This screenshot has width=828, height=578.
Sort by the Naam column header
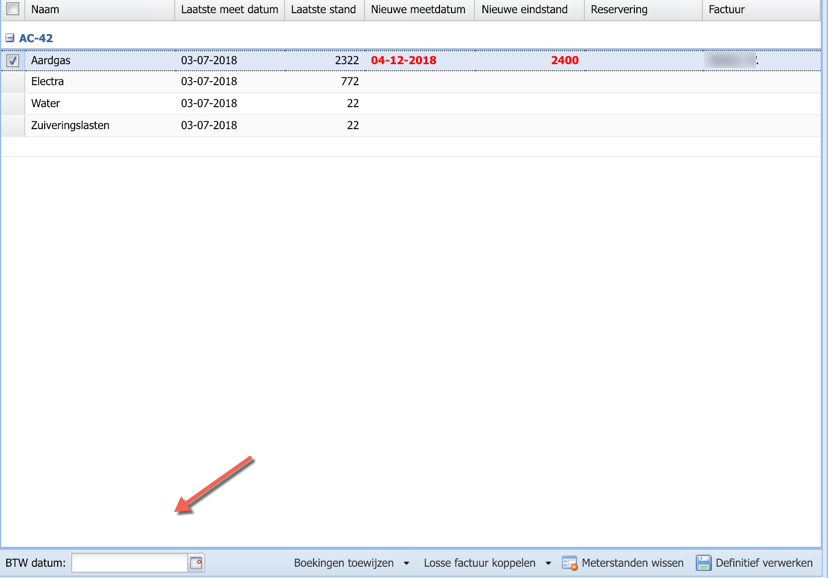tap(99, 10)
